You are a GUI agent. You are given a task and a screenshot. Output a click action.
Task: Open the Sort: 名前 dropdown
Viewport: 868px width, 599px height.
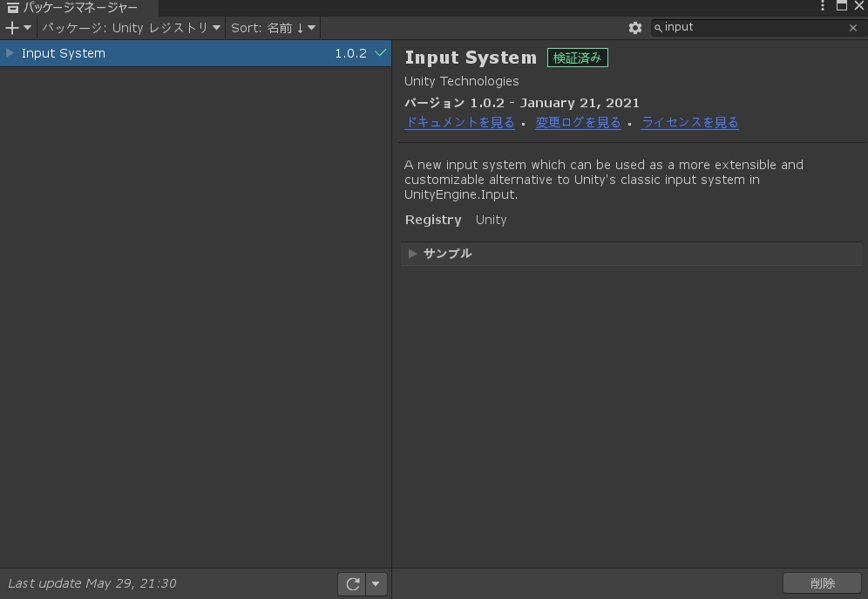point(273,28)
